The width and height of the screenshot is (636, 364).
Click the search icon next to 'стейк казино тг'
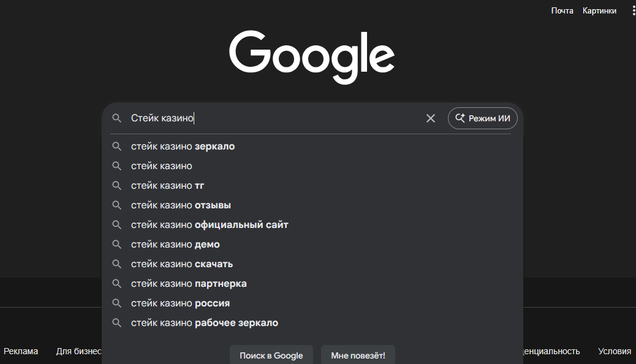tap(116, 185)
